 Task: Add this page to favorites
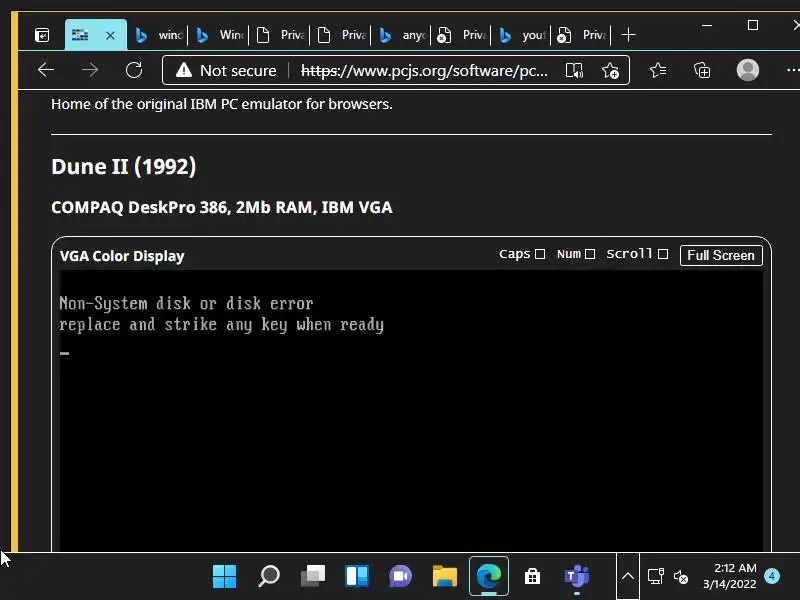(610, 70)
